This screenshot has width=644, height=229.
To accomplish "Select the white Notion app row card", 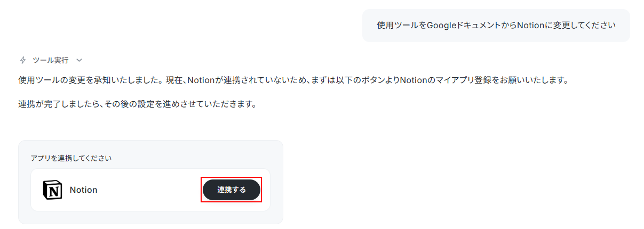I will coord(150,190).
